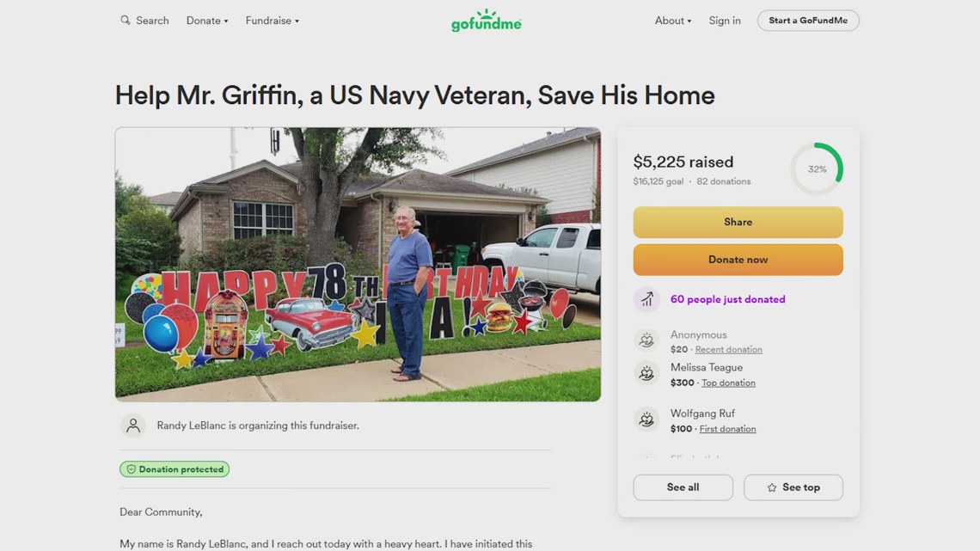Click the Donate now button
This screenshot has height=551, width=980.
point(738,260)
